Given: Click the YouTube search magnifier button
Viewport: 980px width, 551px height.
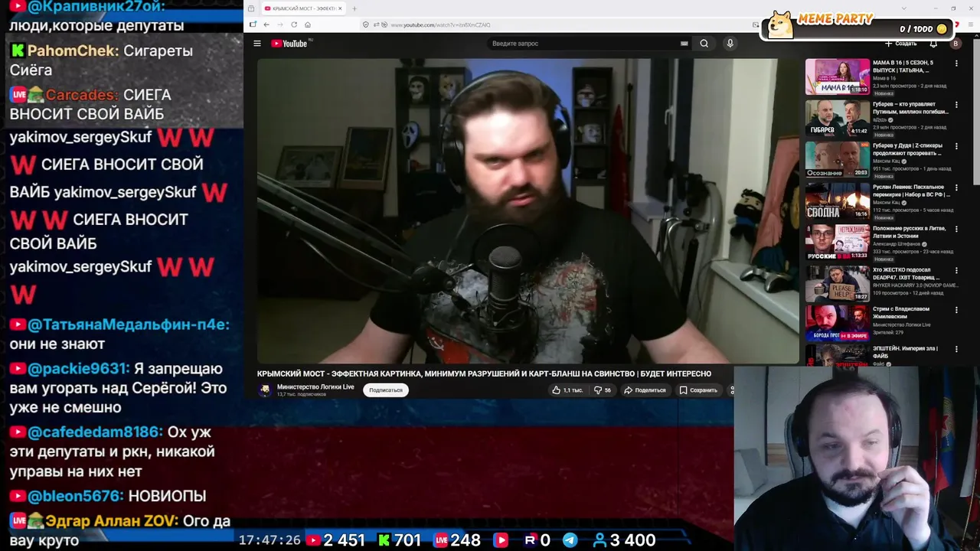Looking at the screenshot, I should click(x=704, y=44).
